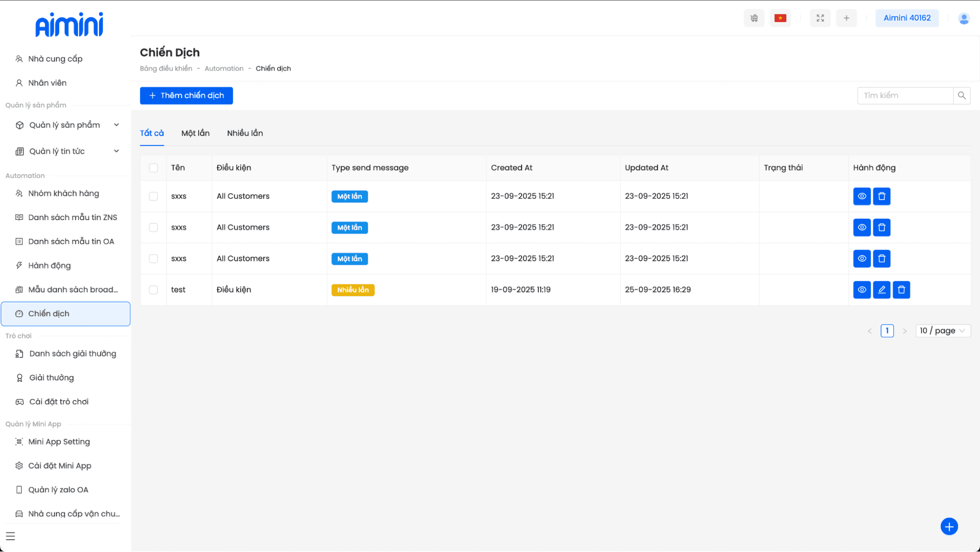Click the edit pencil icon in test row

[x=881, y=290]
